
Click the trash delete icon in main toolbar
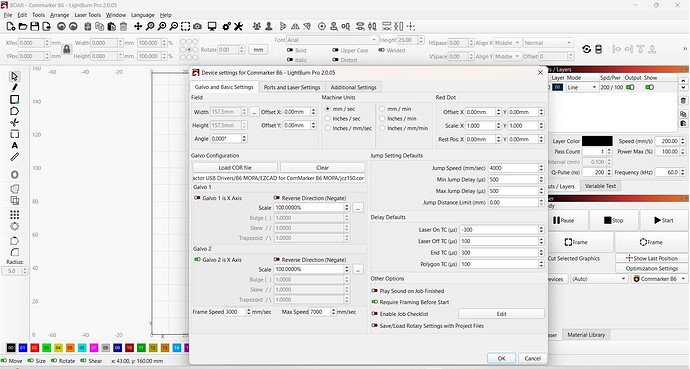(124, 26)
